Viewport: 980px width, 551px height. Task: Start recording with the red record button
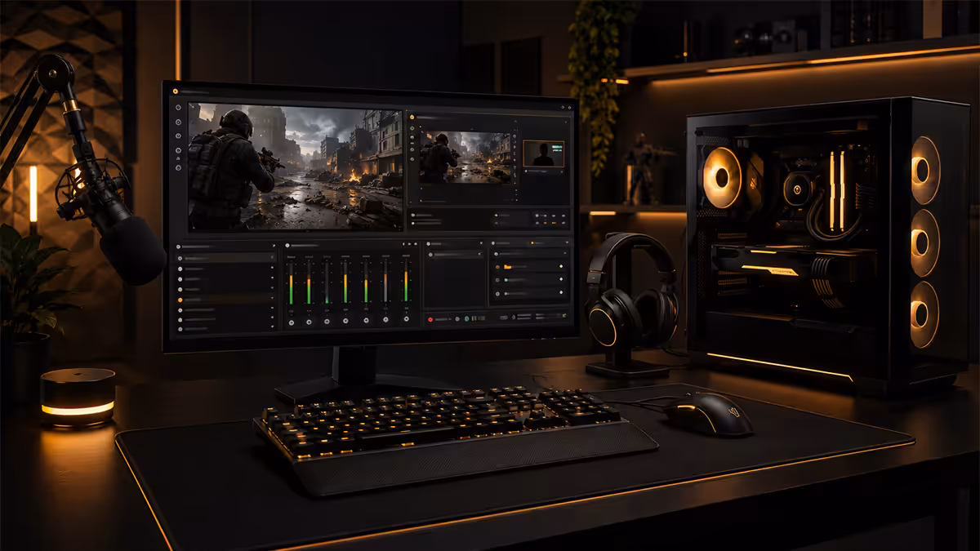pyautogui.click(x=430, y=319)
